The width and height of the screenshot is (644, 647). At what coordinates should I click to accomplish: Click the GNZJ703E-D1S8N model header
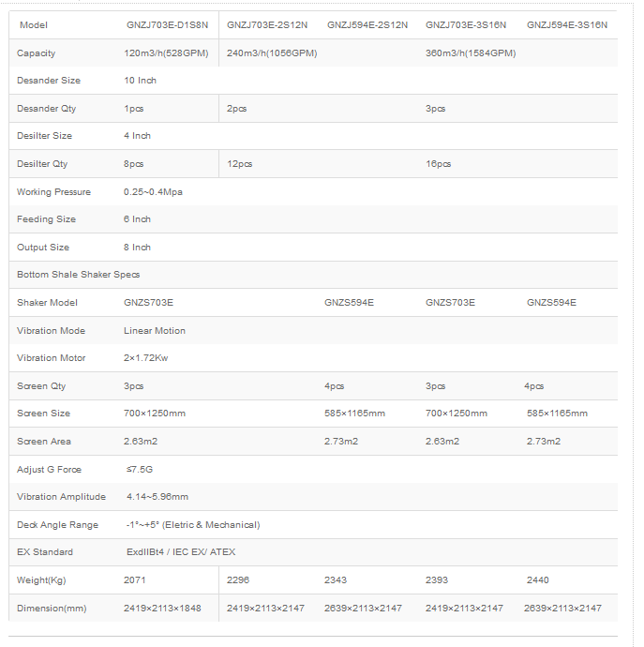click(166, 25)
